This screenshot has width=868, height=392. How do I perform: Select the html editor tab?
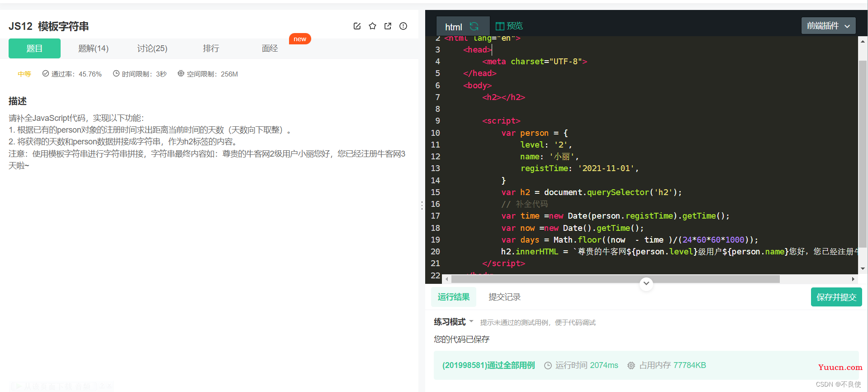click(463, 26)
